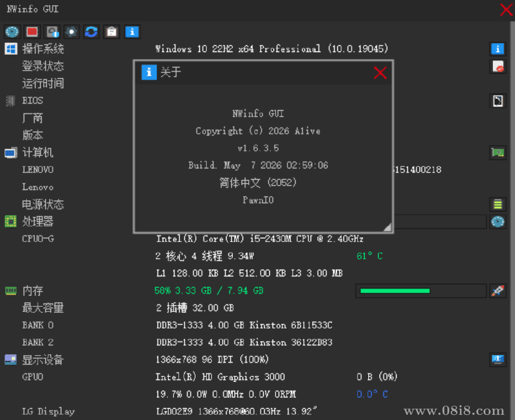515x420 pixels.
Task: Select the 登录状态 row
Action: 43,66
